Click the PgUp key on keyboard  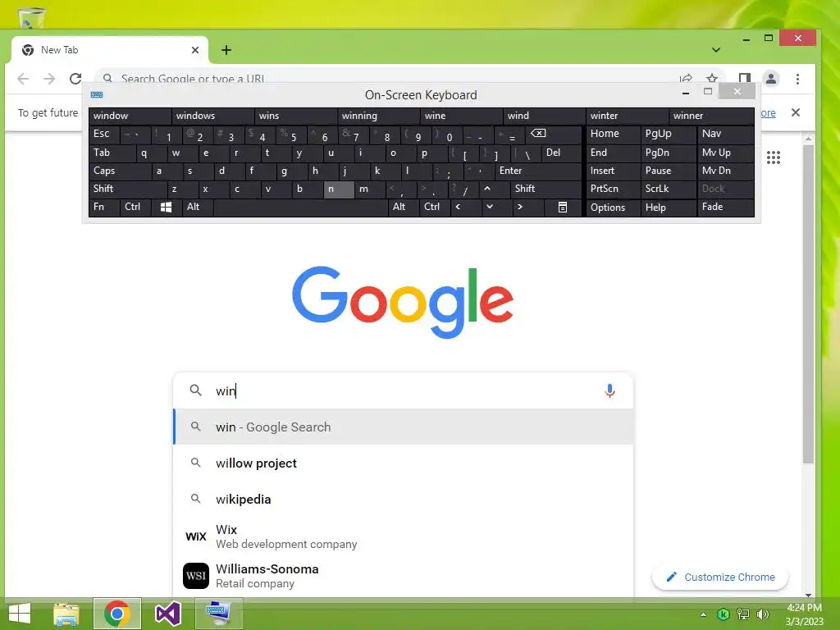[x=668, y=134]
